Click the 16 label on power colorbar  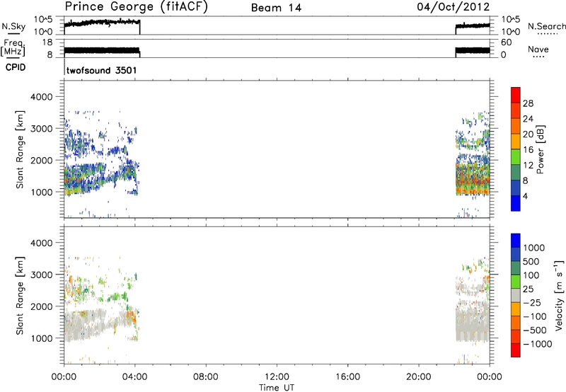click(528, 150)
